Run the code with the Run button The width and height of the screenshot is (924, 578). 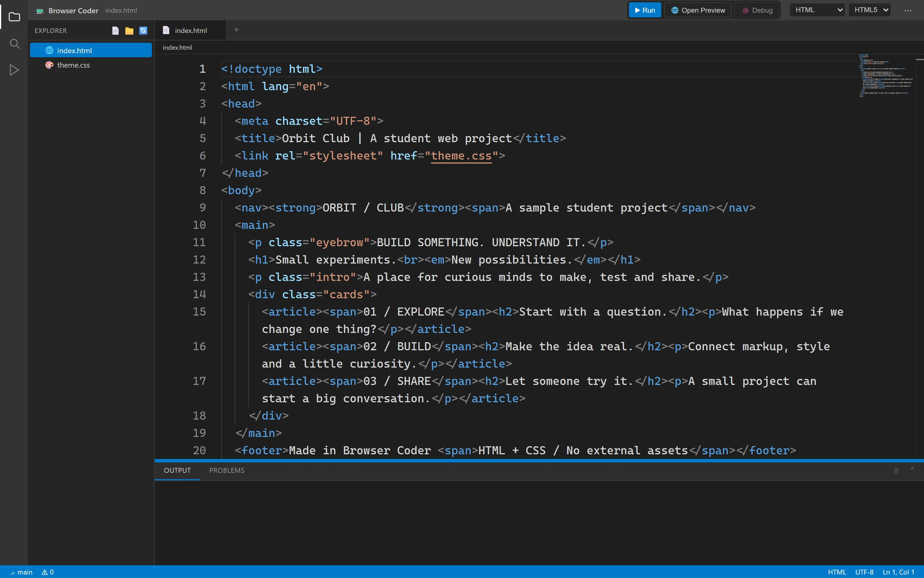pos(645,10)
